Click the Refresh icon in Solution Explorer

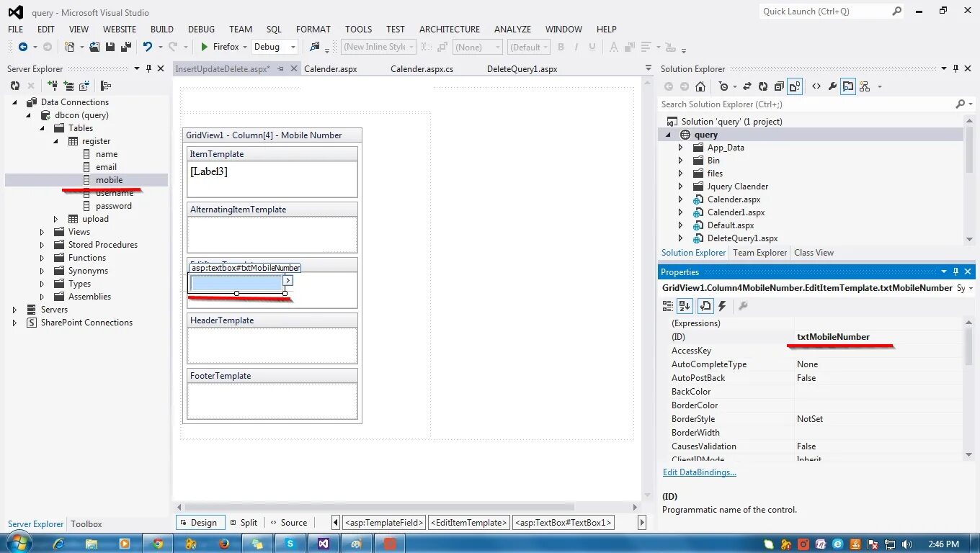coord(762,86)
